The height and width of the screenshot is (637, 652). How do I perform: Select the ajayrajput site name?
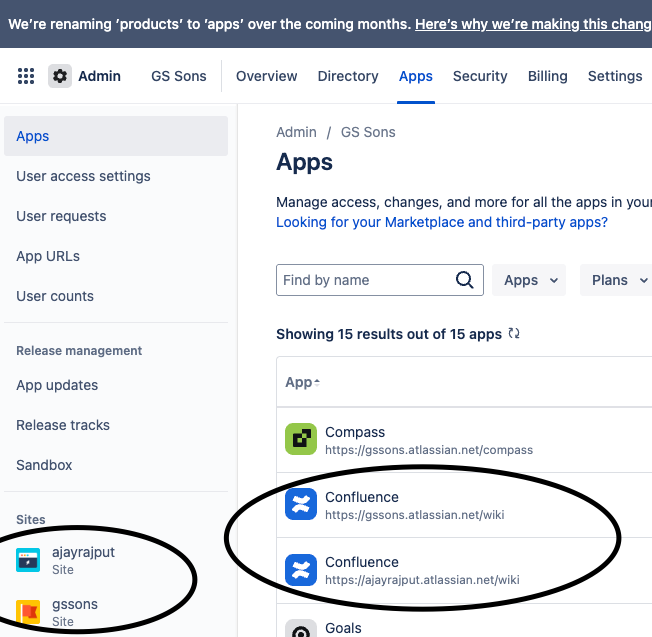click(83, 552)
